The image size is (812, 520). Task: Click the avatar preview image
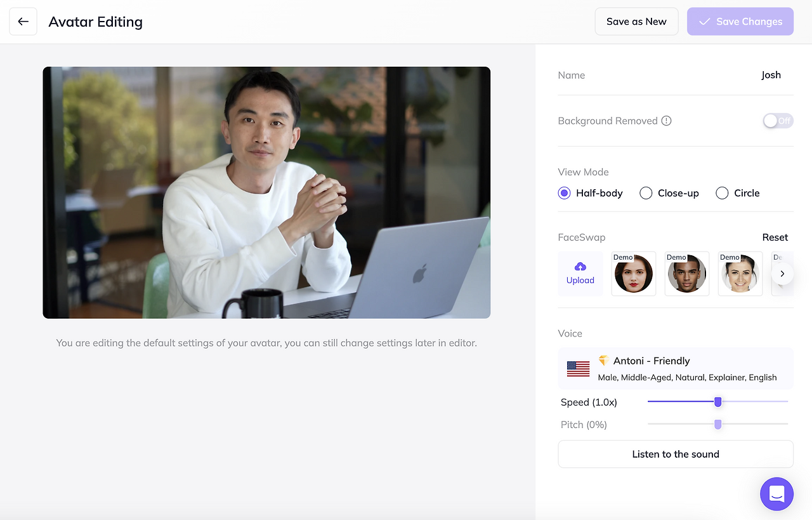(x=266, y=192)
